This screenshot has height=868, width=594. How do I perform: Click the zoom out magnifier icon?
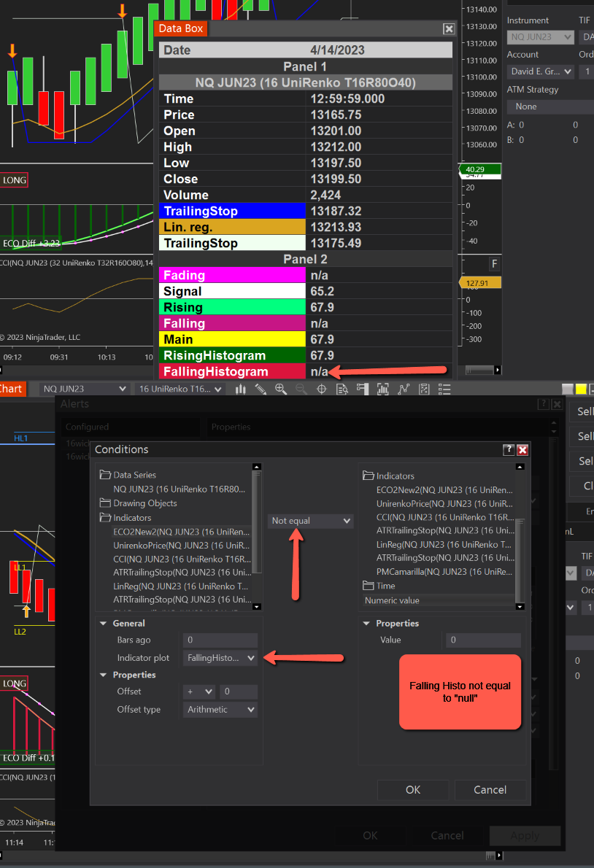[301, 390]
